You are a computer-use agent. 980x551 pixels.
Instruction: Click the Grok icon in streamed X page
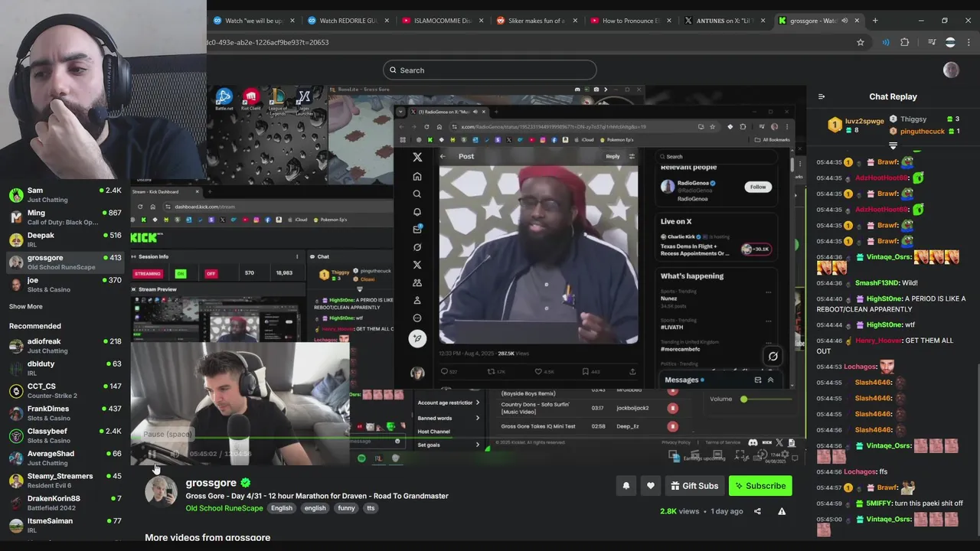pos(417,247)
